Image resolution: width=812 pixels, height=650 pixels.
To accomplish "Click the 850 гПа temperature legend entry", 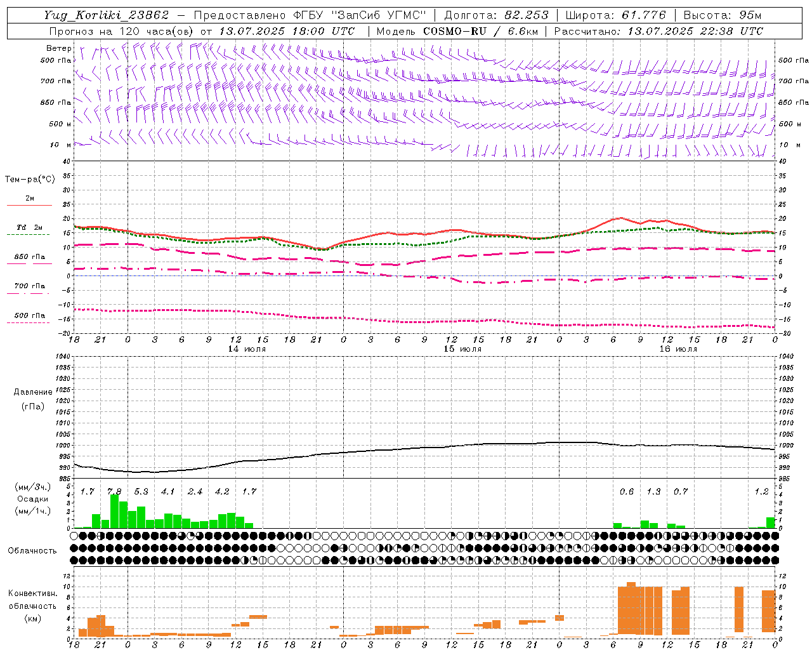I will 29,260.
